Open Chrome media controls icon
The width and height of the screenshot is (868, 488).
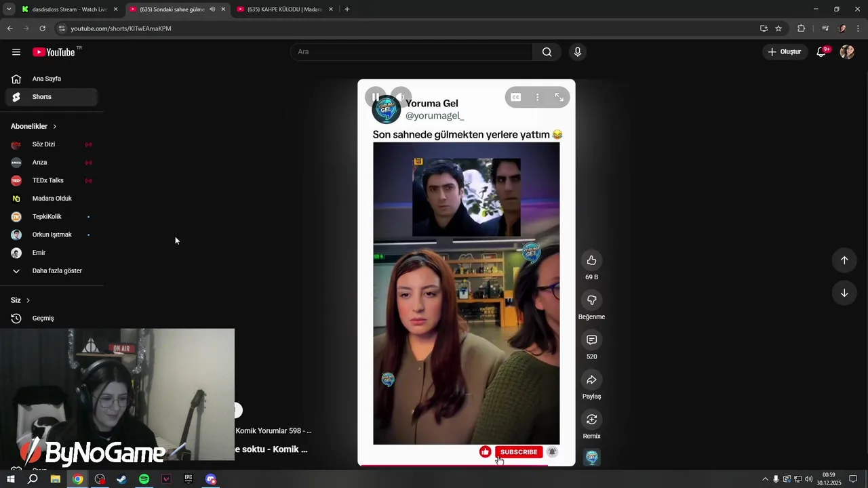pyautogui.click(x=825, y=28)
